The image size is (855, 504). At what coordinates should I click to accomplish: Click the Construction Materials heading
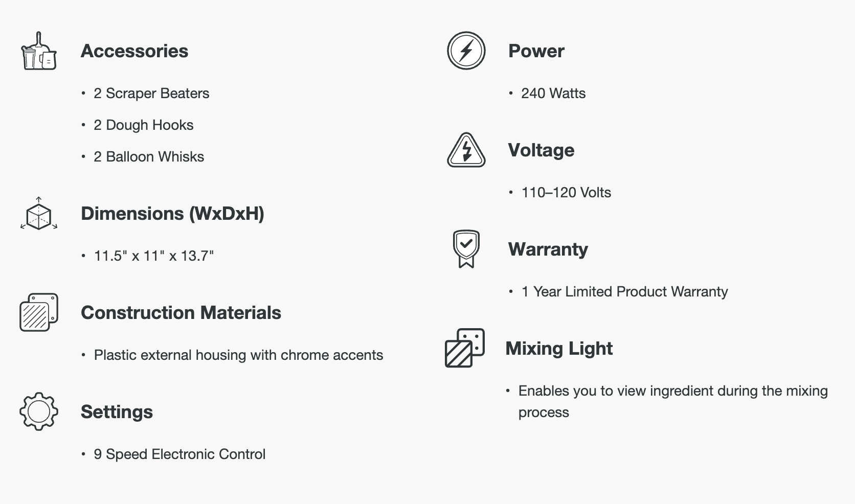click(181, 313)
